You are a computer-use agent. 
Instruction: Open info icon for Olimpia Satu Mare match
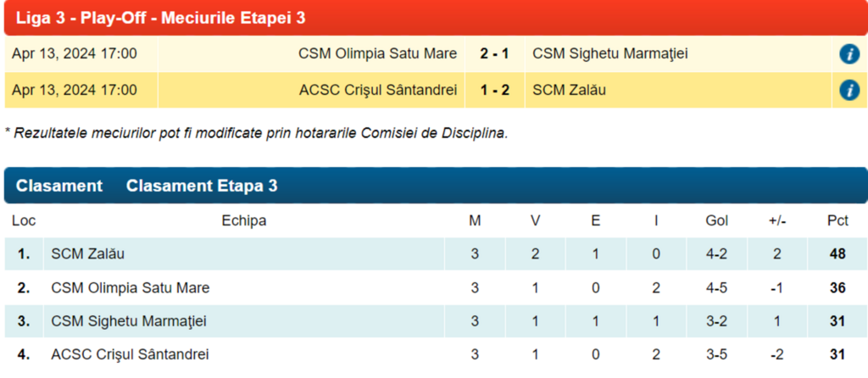pos(849,54)
